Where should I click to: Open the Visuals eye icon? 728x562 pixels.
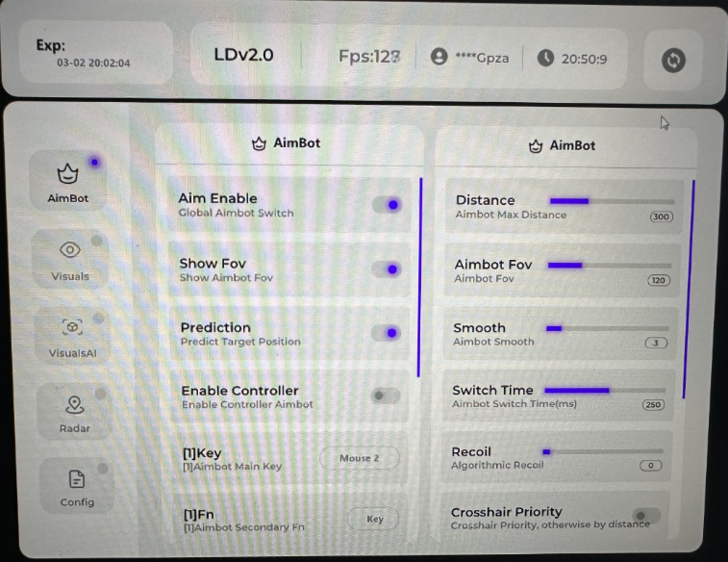click(x=69, y=250)
